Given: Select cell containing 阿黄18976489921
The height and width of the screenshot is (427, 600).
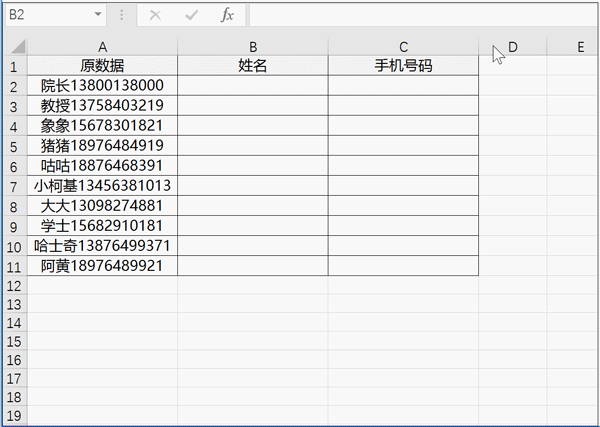Looking at the screenshot, I should click(x=102, y=266).
